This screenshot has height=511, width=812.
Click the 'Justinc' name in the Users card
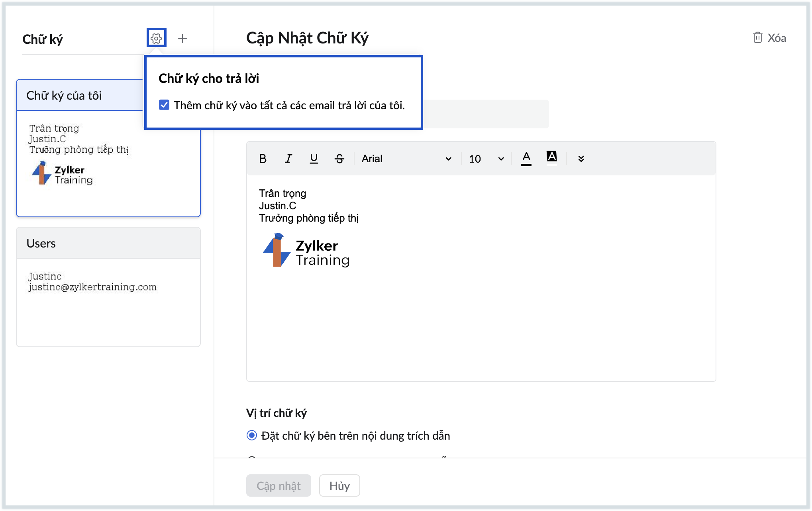(x=45, y=276)
